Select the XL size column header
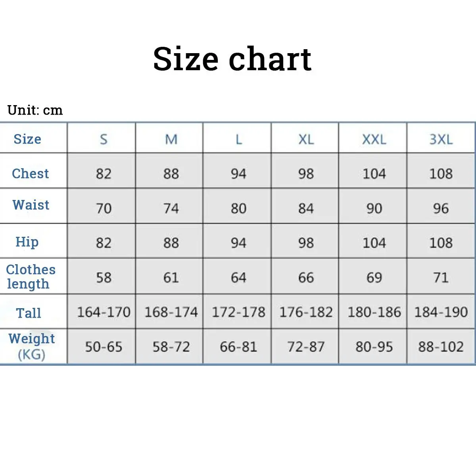Screen dimensions: 476x476 (x=306, y=139)
